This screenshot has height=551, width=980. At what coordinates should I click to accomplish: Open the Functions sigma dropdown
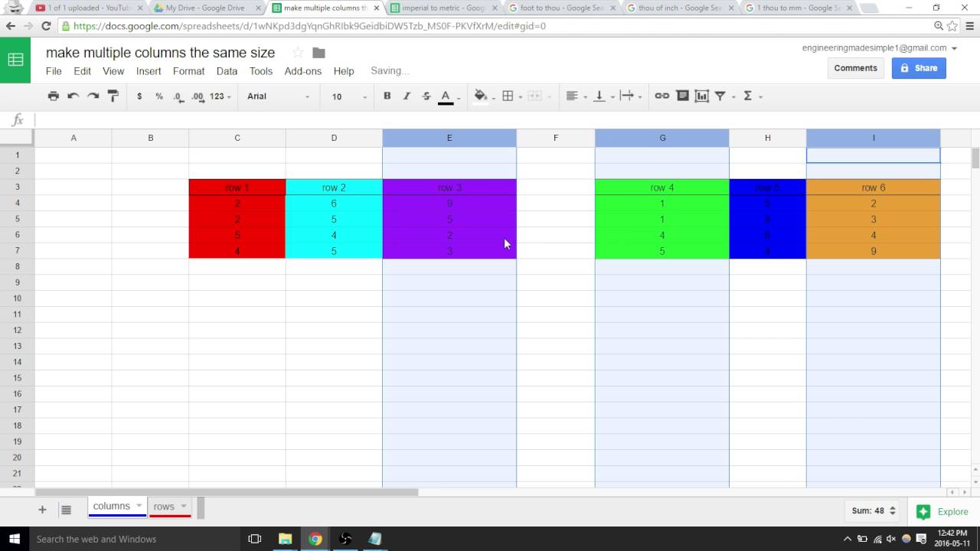(753, 96)
